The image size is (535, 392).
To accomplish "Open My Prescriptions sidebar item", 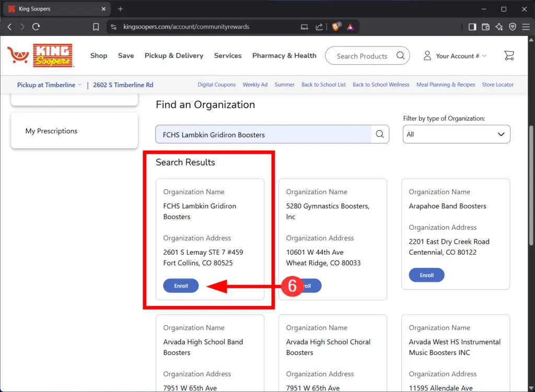I will 74,131.
